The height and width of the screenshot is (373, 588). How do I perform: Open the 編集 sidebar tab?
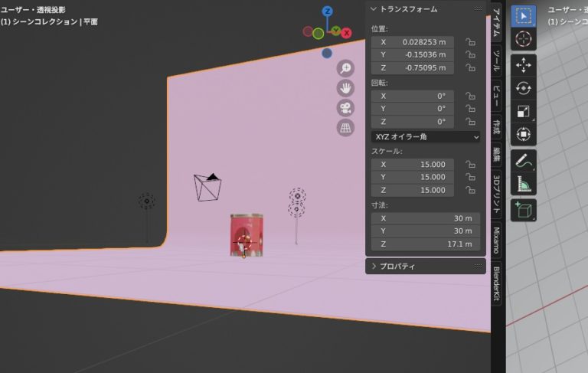[x=496, y=155]
